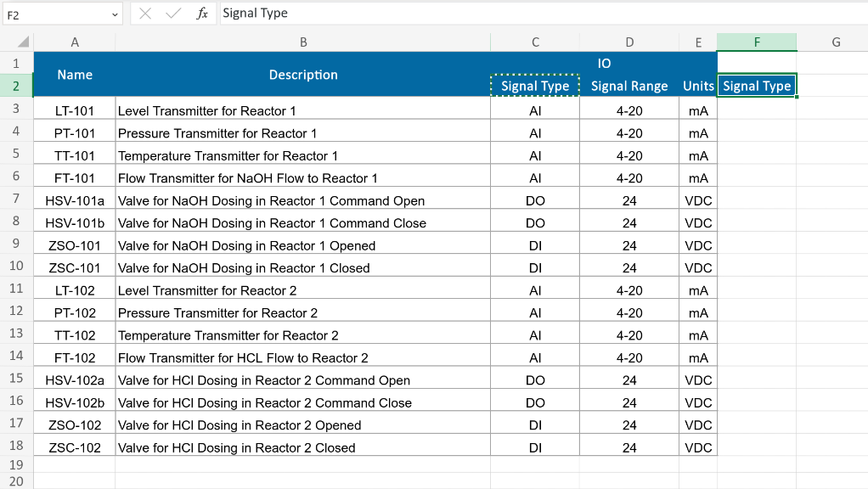Click cell containing HSV-101a
The image size is (868, 489).
(75, 201)
